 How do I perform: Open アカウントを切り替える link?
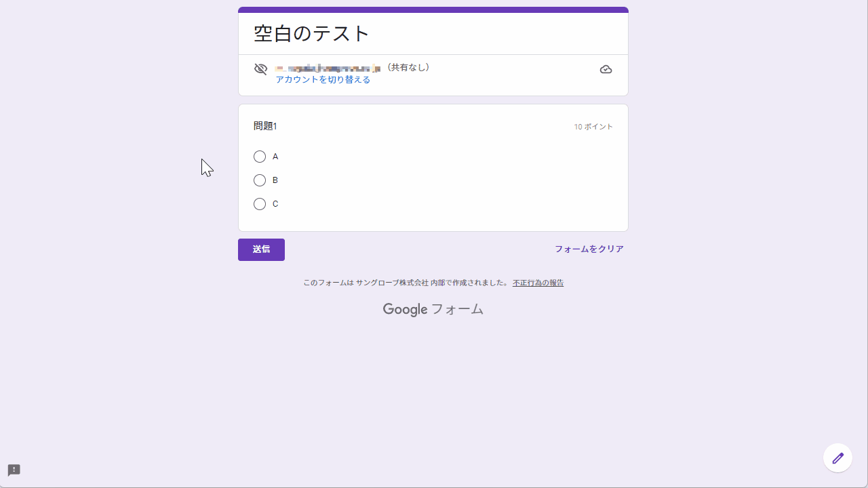[x=323, y=80]
